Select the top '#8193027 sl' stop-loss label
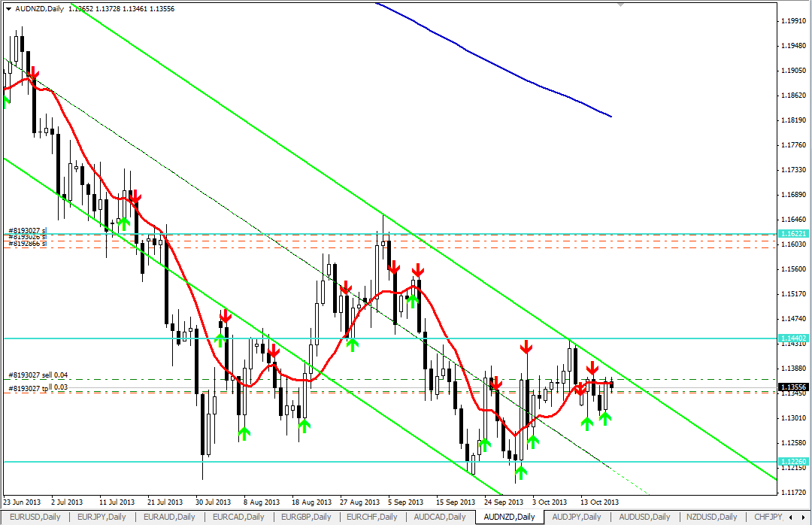The image size is (812, 525). [x=28, y=230]
